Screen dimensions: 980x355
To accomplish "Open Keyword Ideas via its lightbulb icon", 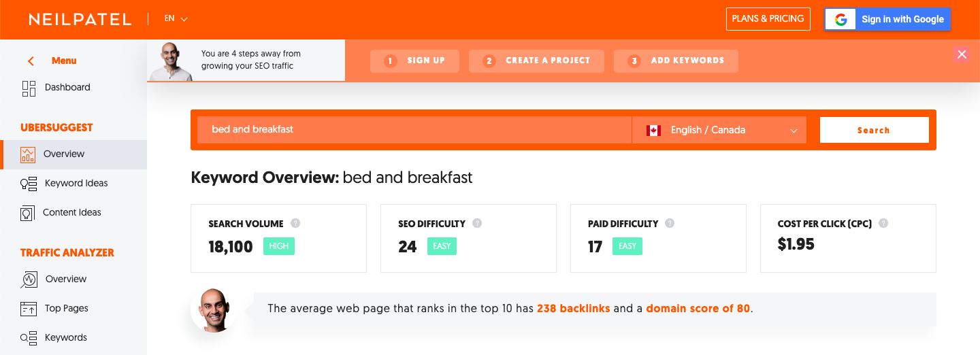I will 29,184.
